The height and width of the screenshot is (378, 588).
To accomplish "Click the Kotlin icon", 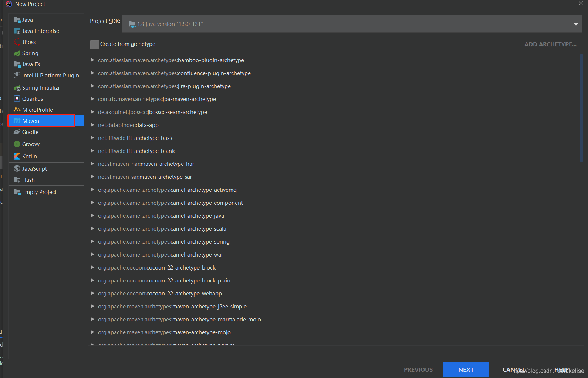I will pos(17,157).
